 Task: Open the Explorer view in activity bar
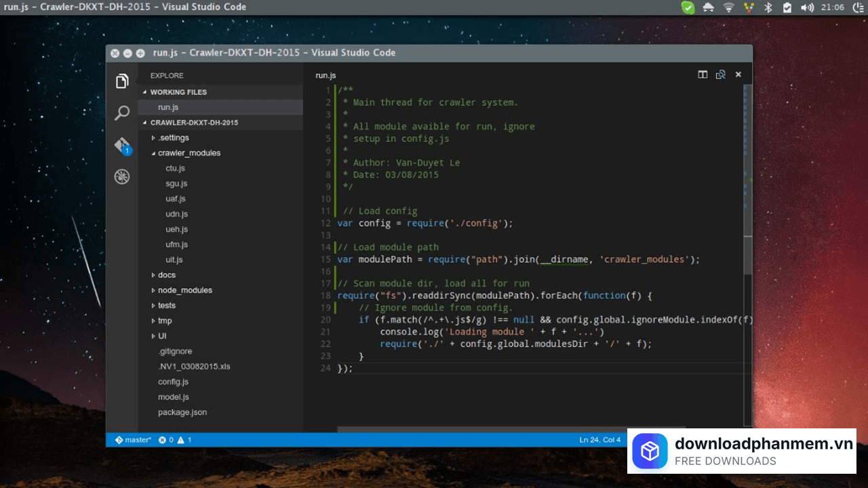pos(122,81)
